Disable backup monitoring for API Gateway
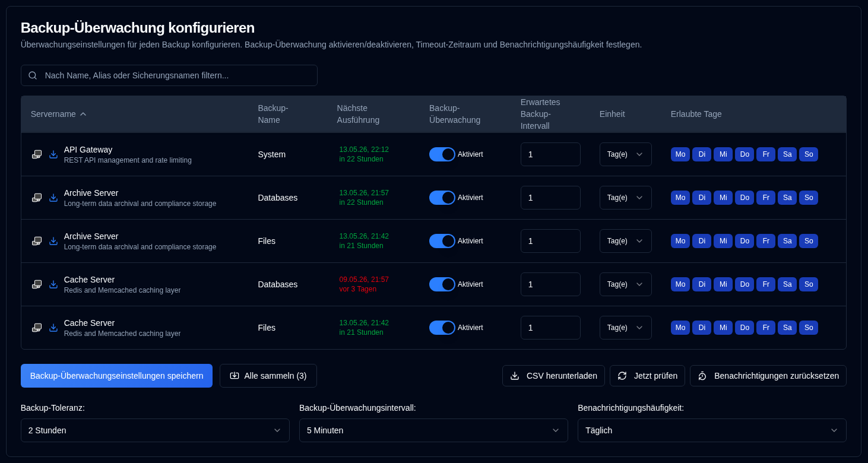Screen dimensions: 868x463 [x=442, y=154]
